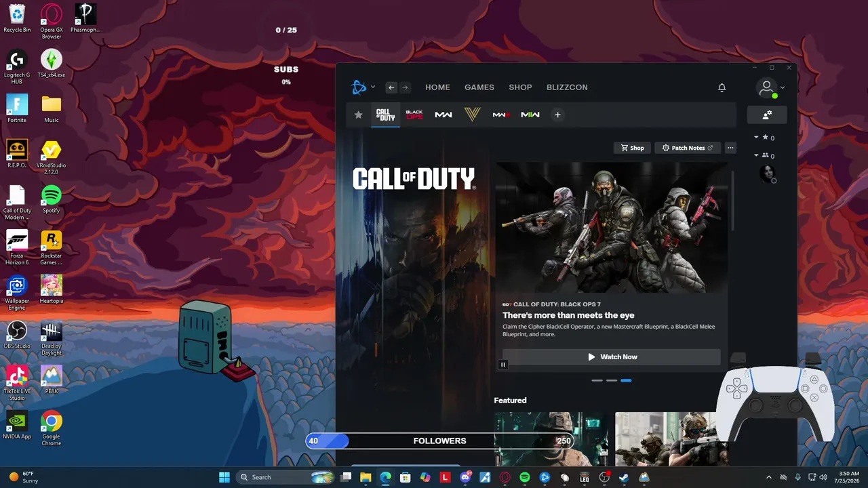Open the Windows Start menu
The width and height of the screenshot is (868, 488).
pyautogui.click(x=224, y=477)
